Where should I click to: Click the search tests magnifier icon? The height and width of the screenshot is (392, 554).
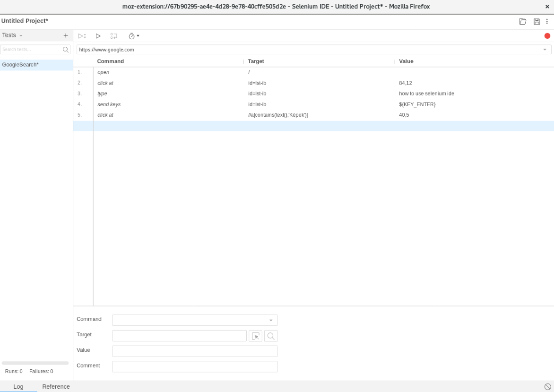(x=65, y=50)
